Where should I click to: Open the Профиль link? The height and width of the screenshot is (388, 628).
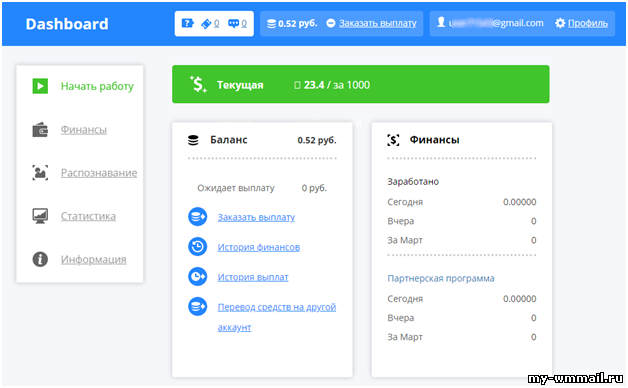588,23
